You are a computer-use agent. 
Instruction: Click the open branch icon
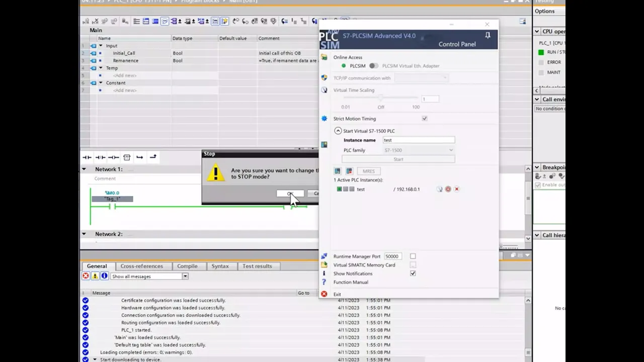pos(140,157)
